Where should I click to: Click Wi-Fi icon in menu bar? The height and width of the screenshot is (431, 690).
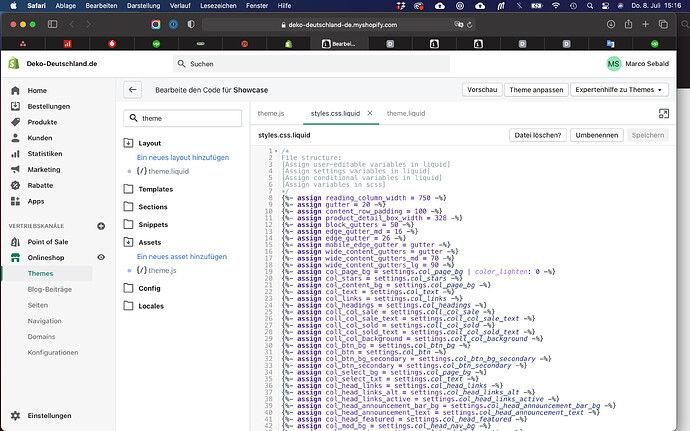pos(556,6)
